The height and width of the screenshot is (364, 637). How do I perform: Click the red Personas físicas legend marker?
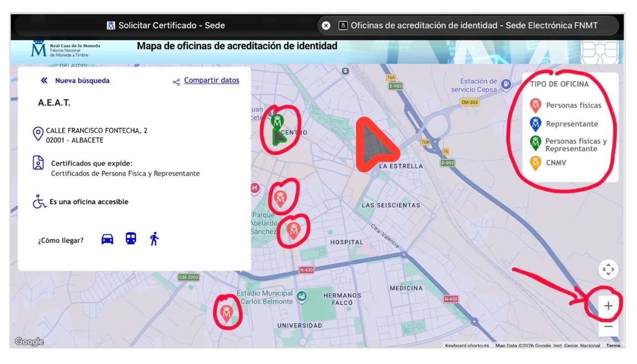pos(536,105)
